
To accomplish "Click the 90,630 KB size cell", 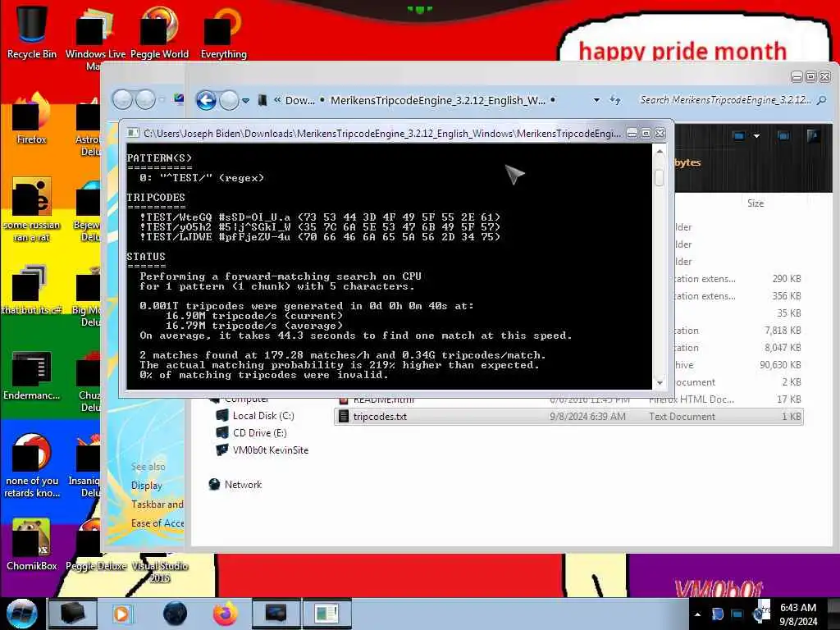I will 780,365.
